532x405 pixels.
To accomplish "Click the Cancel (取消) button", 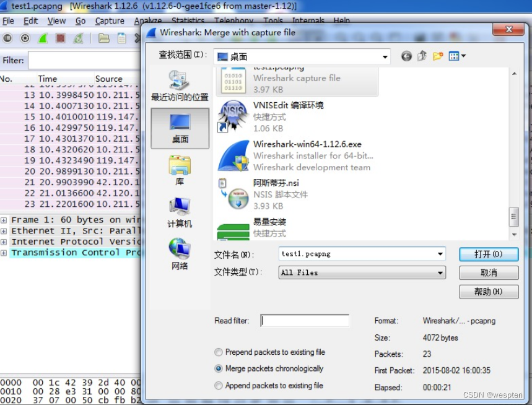I will pos(489,272).
